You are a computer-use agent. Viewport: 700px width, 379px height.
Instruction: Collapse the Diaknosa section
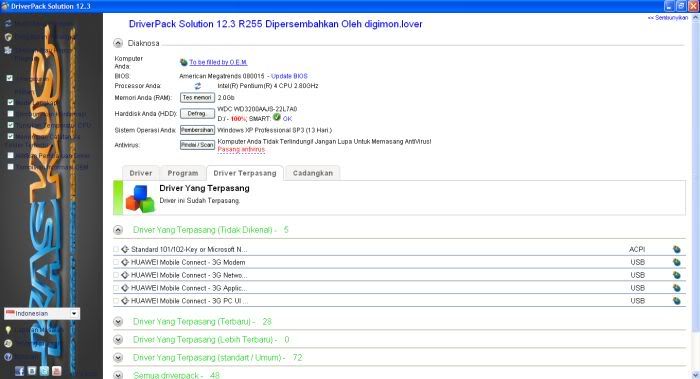[118, 43]
